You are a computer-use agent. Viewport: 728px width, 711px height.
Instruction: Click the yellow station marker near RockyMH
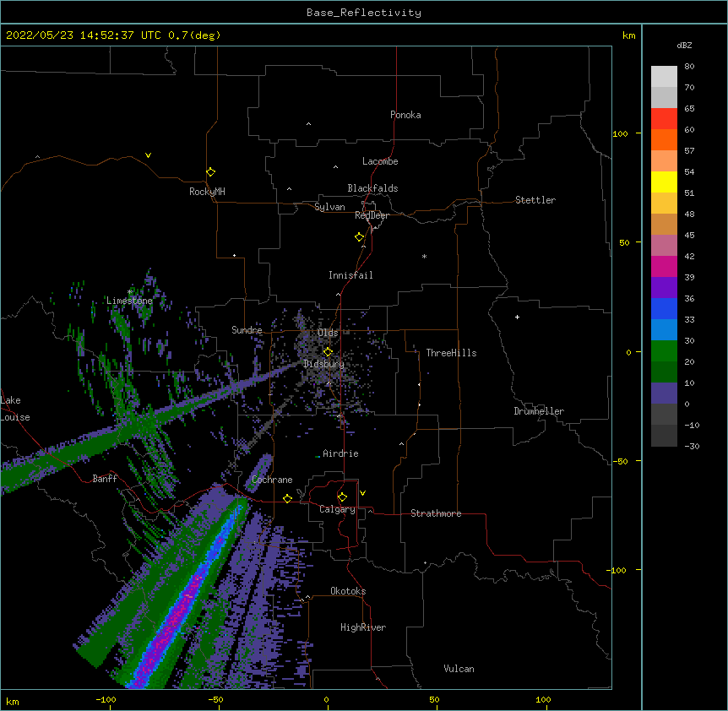pos(210,172)
